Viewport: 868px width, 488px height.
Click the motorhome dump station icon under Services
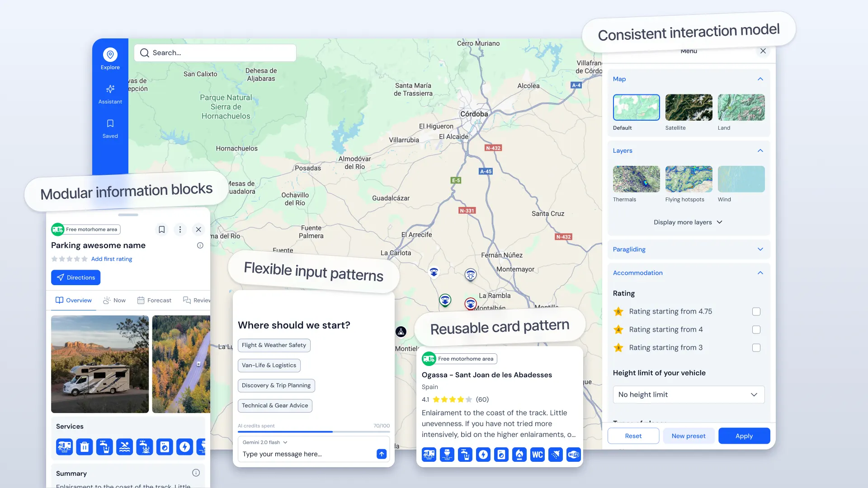(x=65, y=447)
